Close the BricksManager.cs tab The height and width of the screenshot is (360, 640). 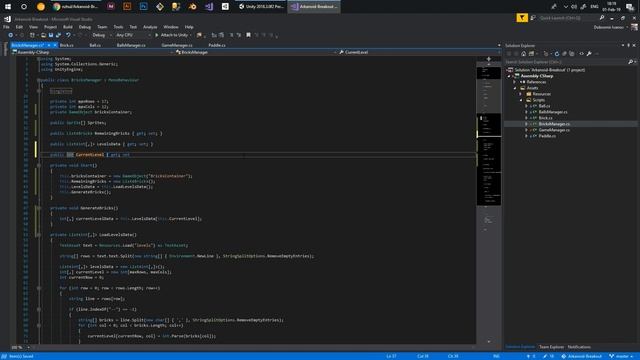(55, 45)
